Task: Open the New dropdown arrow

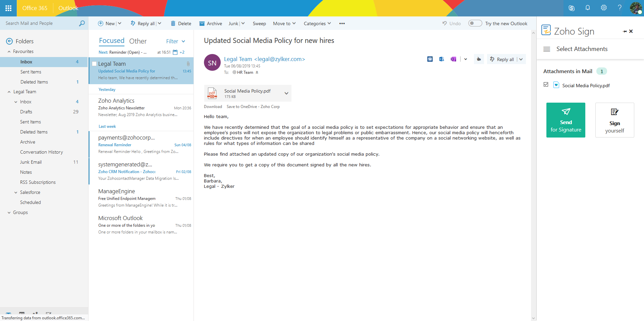Action: click(x=120, y=23)
